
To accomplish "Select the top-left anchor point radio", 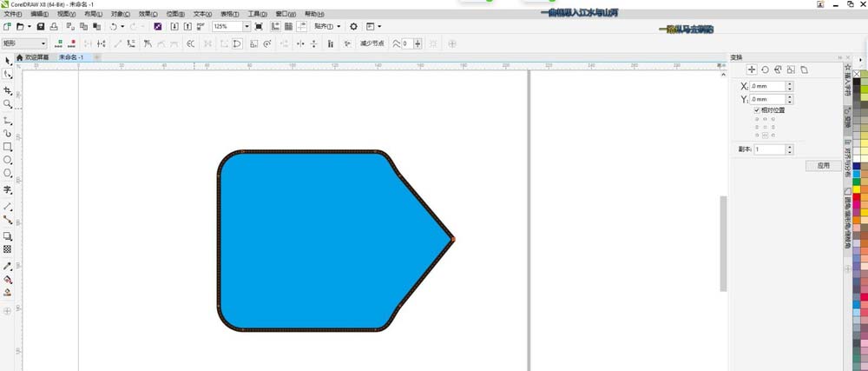I will 757,119.
